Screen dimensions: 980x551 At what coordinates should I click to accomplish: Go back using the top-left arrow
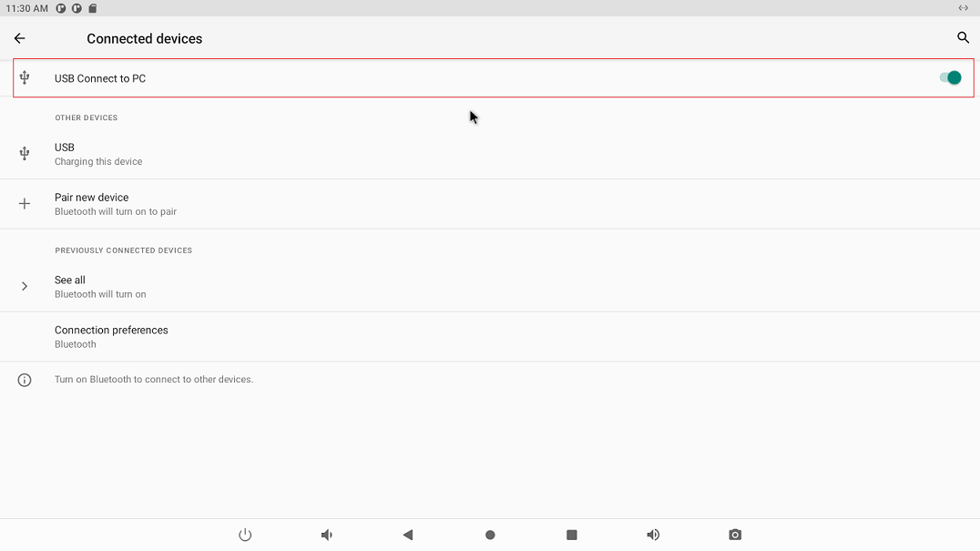19,38
